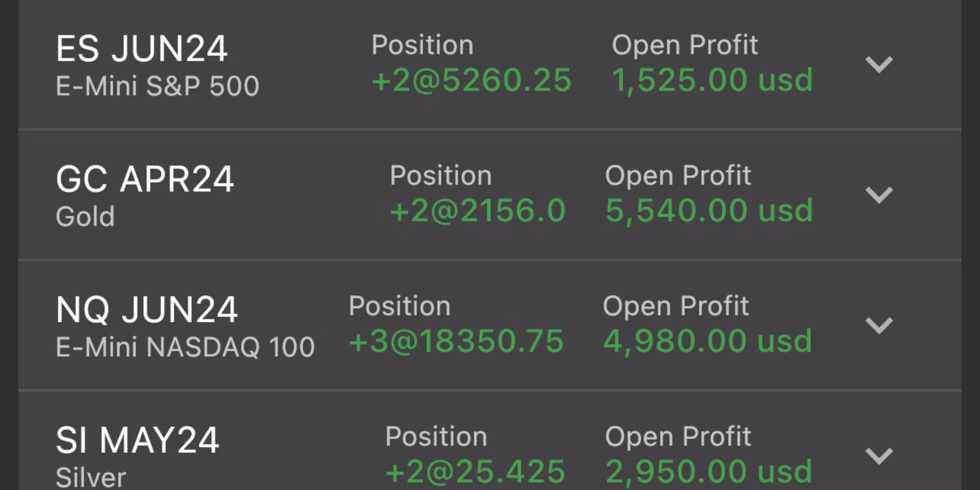Expand the NQ JUN24 position chevron
980x490 pixels.
click(x=879, y=325)
